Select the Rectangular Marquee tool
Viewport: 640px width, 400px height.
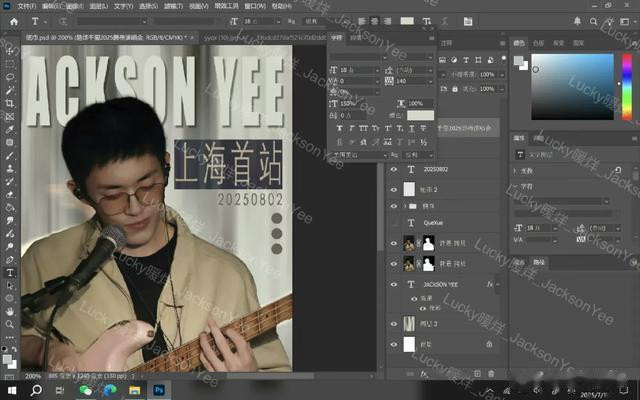pos(9,64)
